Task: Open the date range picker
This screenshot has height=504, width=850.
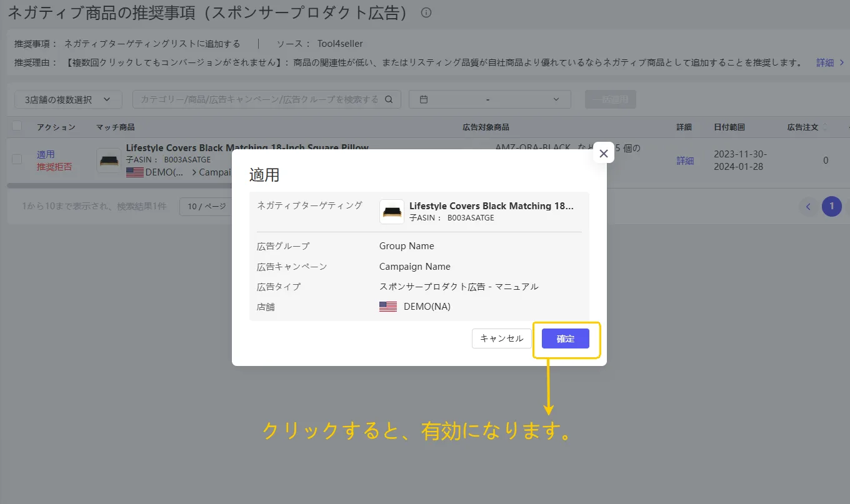Action: 489,99
